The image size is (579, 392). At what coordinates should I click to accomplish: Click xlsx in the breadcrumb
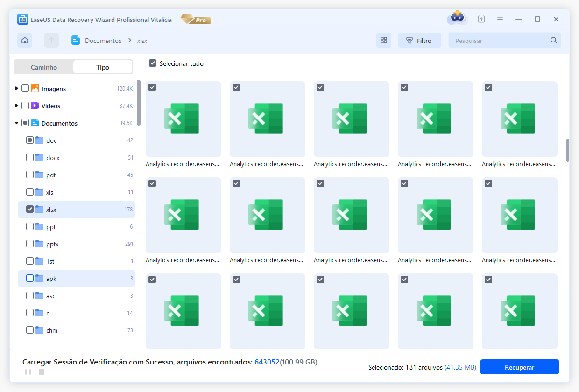tap(142, 41)
